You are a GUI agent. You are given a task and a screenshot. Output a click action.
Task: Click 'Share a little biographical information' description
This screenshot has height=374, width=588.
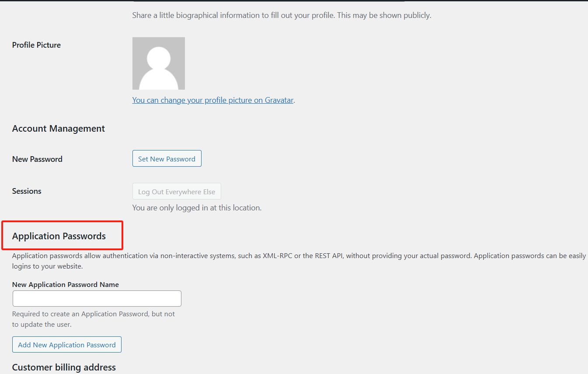(282, 15)
